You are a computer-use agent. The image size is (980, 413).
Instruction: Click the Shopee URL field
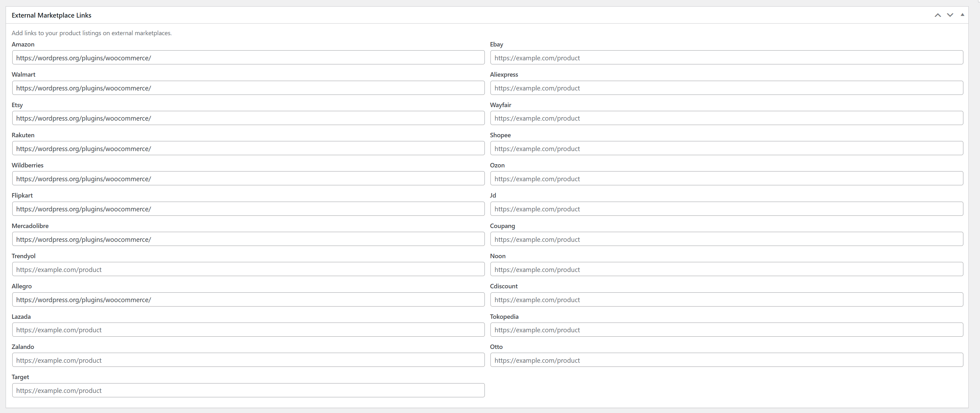pos(727,148)
